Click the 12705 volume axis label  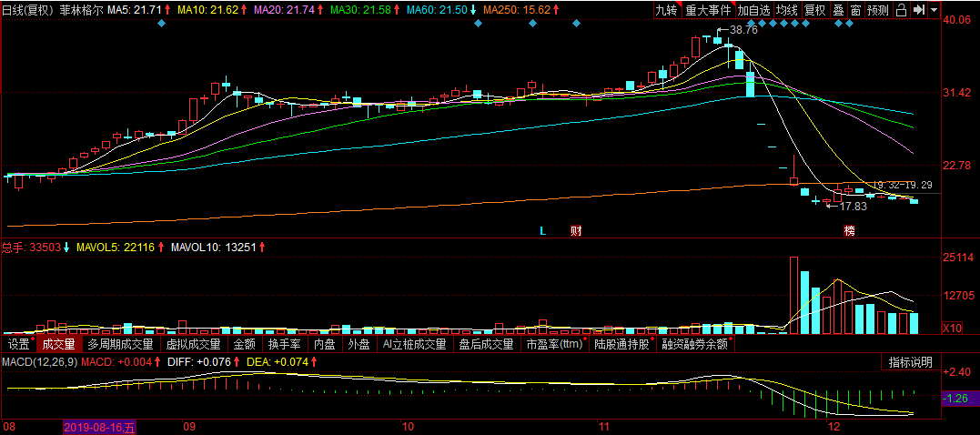(x=957, y=295)
